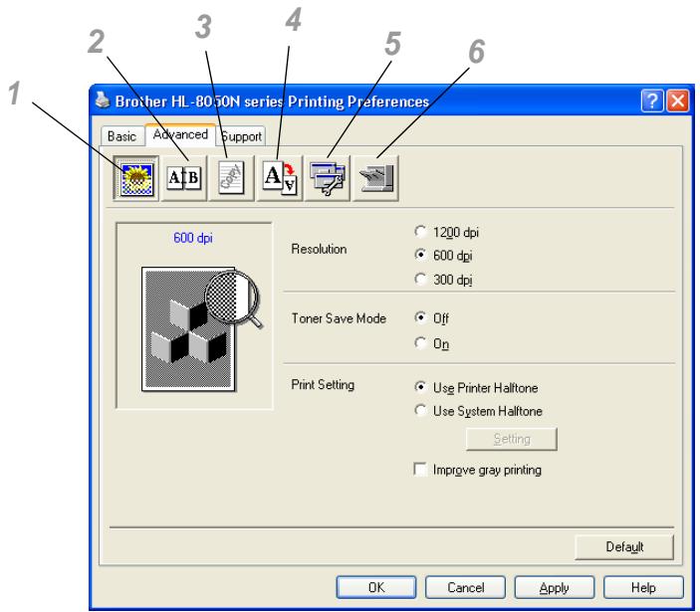The image size is (700, 612).
Task: Click the Print Setting label
Action: coord(323,384)
